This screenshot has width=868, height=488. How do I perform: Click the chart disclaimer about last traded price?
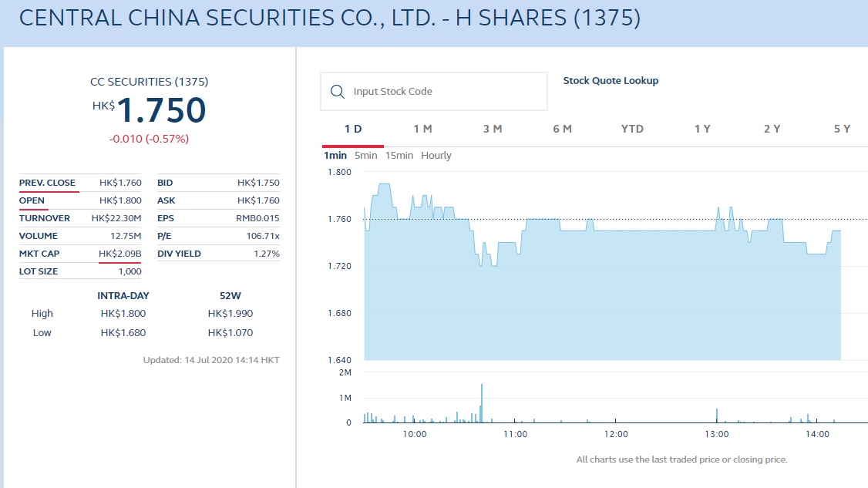[681, 459]
